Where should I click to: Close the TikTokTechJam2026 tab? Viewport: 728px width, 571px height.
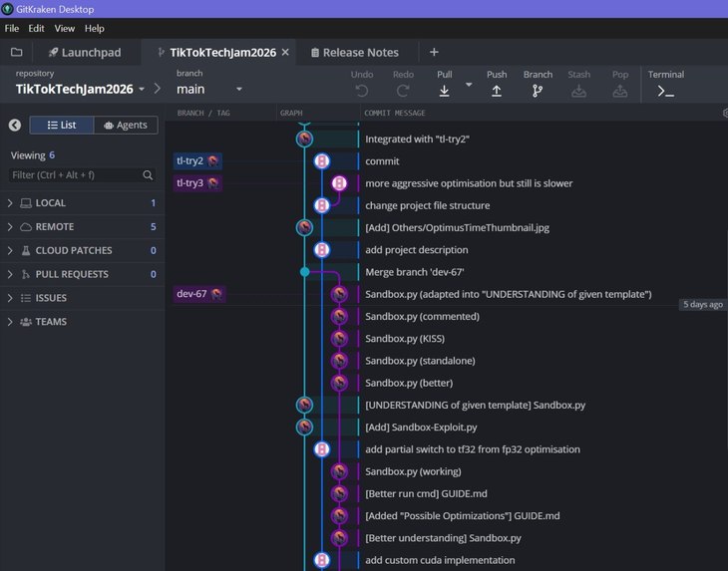click(285, 52)
